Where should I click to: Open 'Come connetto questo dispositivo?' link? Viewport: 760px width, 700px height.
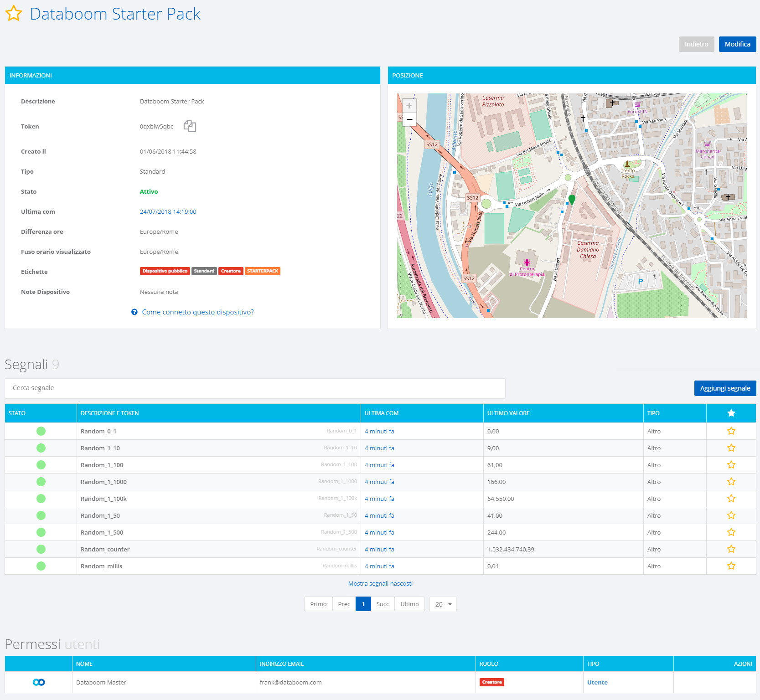[198, 312]
